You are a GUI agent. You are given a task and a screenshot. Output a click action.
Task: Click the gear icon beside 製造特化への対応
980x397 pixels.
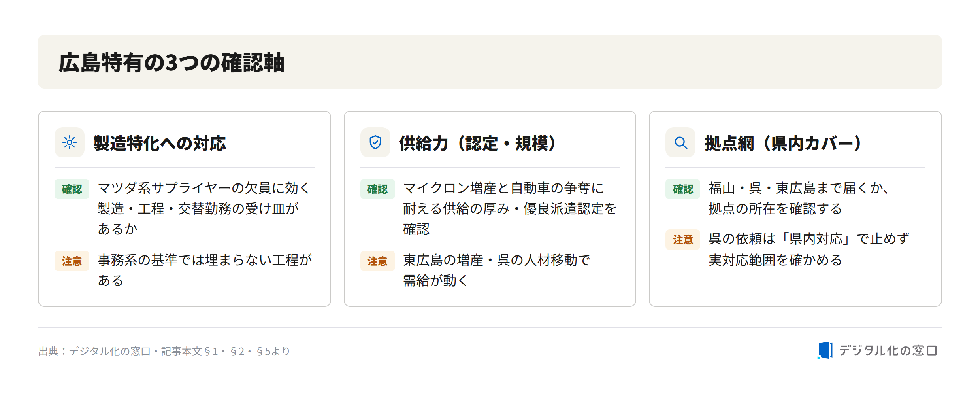(x=70, y=142)
